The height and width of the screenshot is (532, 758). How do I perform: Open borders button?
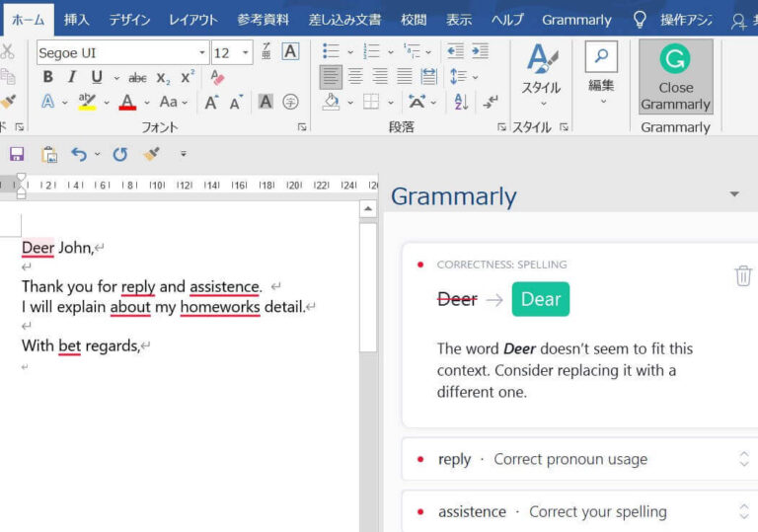point(371,102)
